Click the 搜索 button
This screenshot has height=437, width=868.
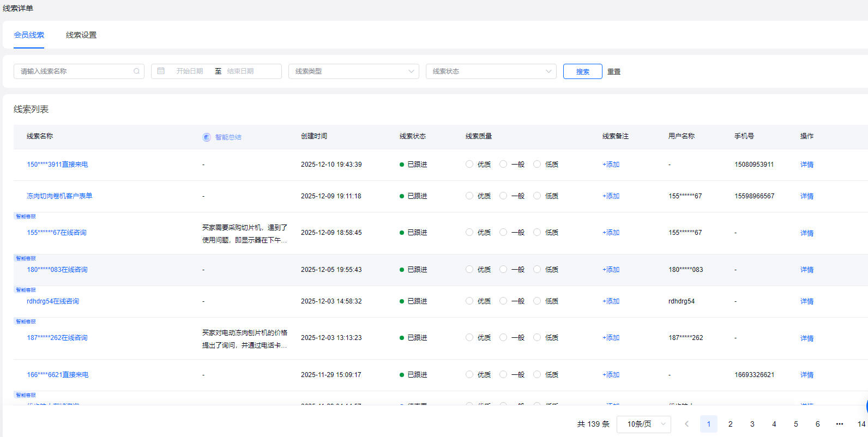point(582,71)
